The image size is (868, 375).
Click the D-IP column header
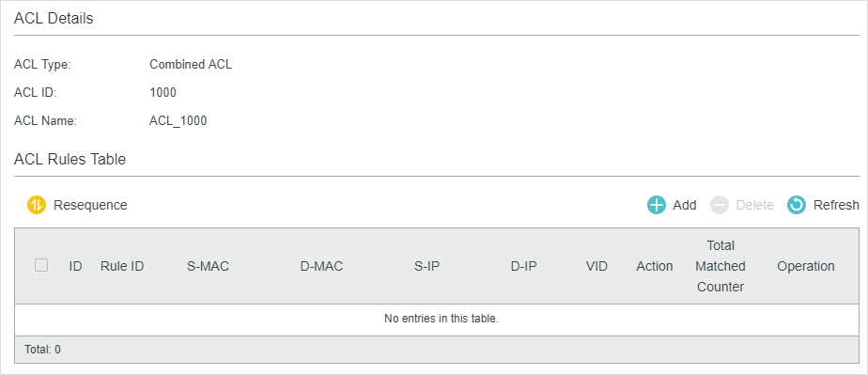click(523, 266)
